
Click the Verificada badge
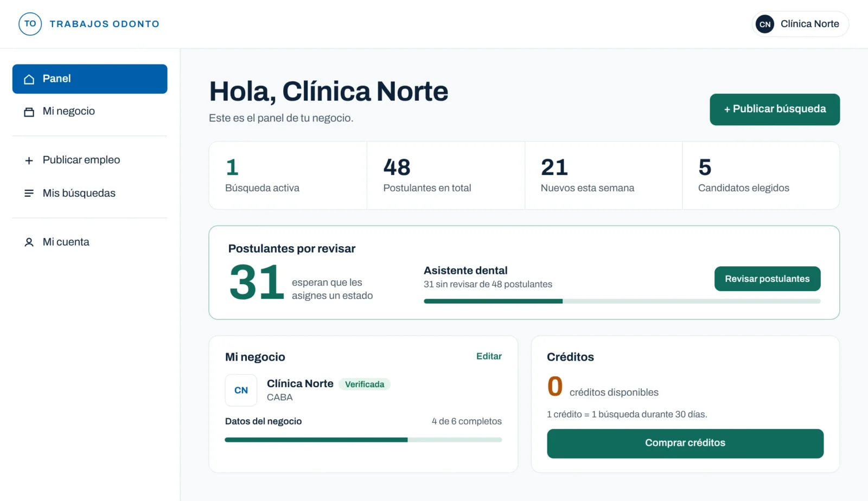pos(365,384)
